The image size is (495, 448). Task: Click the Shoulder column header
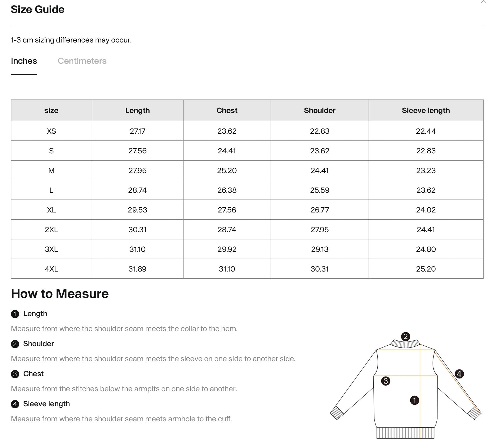click(x=320, y=110)
